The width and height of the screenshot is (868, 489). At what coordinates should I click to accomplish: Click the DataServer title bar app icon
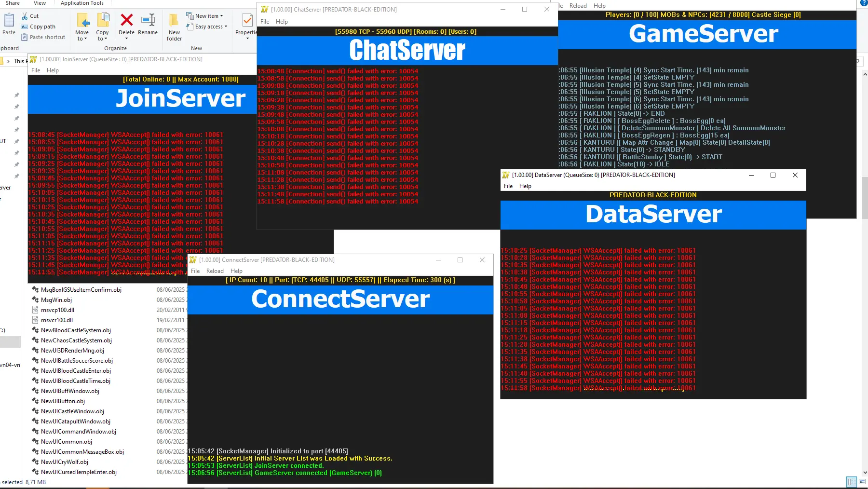point(505,175)
